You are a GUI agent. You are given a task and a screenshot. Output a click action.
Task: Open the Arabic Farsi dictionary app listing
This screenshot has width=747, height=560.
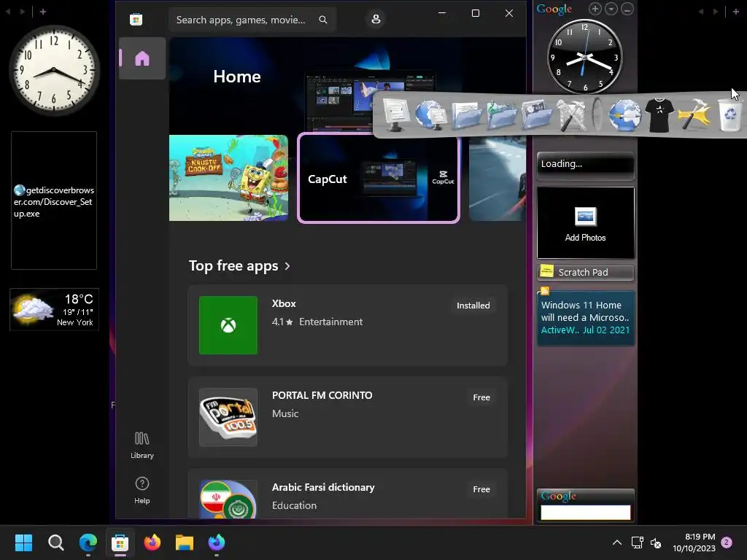pos(348,494)
